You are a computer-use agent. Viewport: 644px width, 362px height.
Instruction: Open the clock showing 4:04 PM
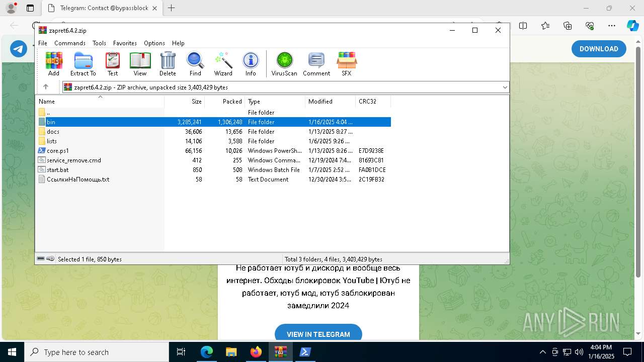click(x=601, y=352)
